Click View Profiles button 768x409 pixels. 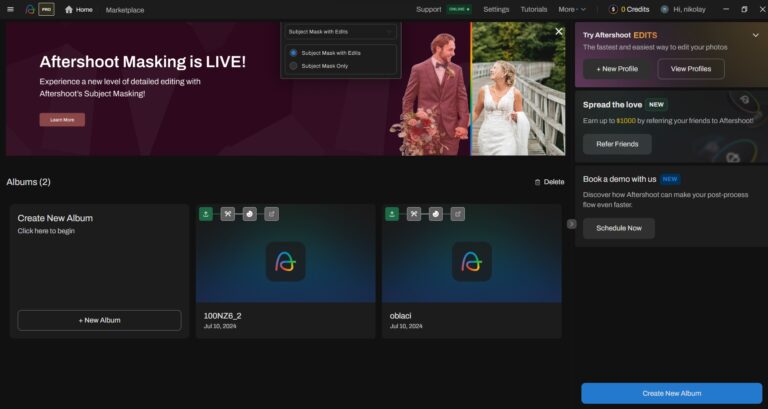[691, 69]
